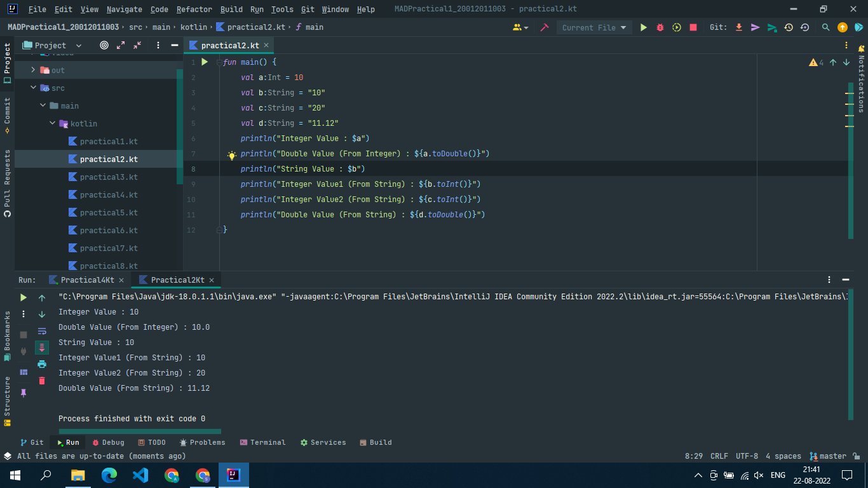Toggle soft-wrap in Run console
This screenshot has height=488, width=868.
point(42,330)
